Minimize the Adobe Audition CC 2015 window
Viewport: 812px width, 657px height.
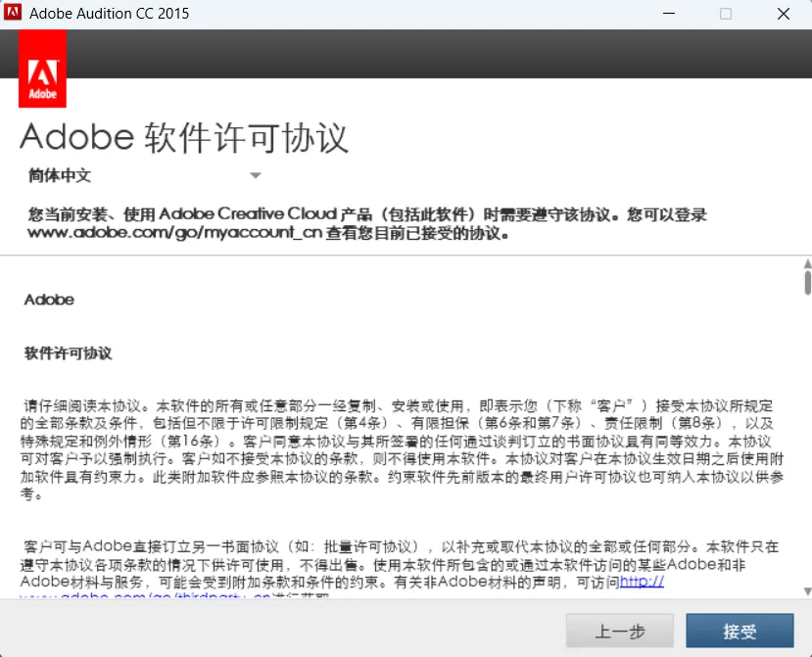(669, 14)
